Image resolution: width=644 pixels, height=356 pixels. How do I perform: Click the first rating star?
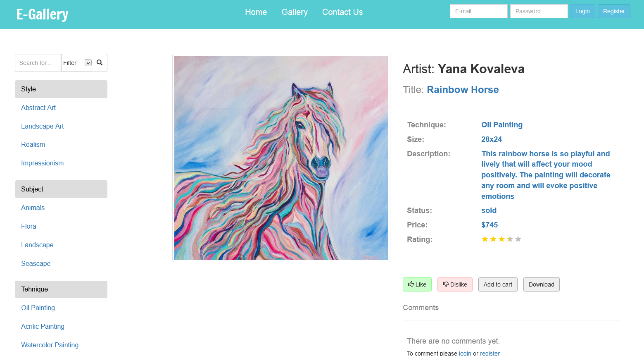(485, 239)
